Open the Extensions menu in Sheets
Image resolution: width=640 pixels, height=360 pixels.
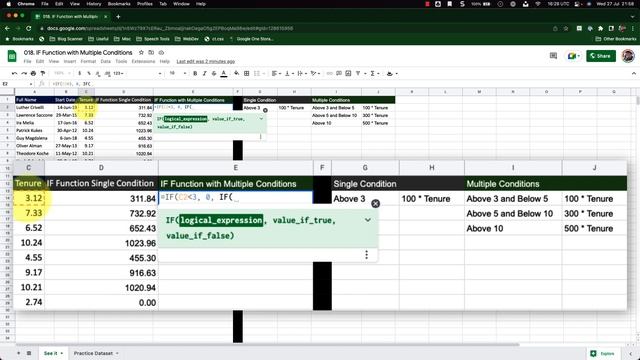click(143, 61)
